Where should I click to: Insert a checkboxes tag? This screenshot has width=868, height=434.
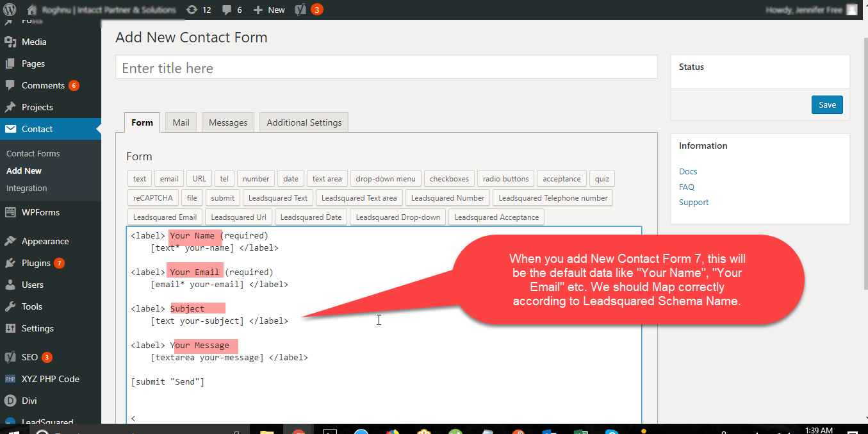pos(449,179)
